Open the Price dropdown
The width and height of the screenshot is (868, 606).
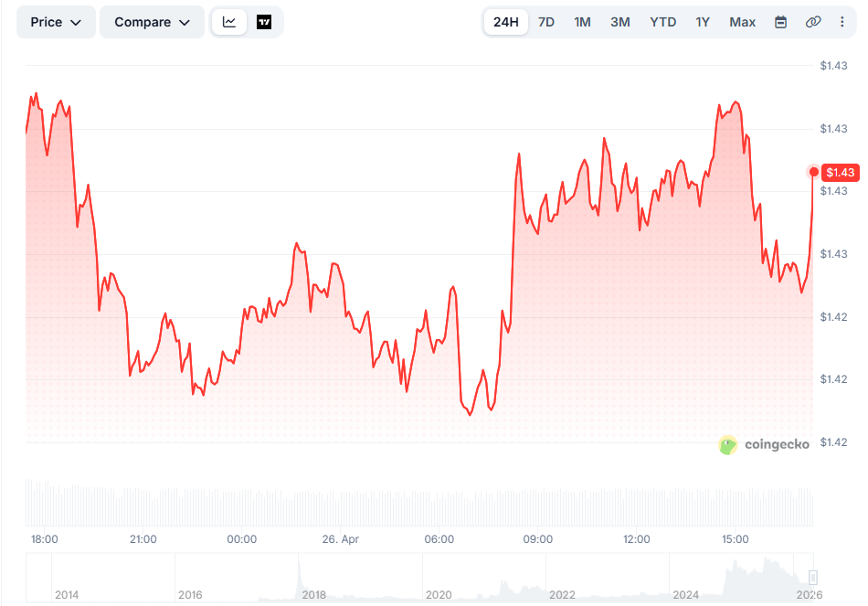tap(55, 21)
